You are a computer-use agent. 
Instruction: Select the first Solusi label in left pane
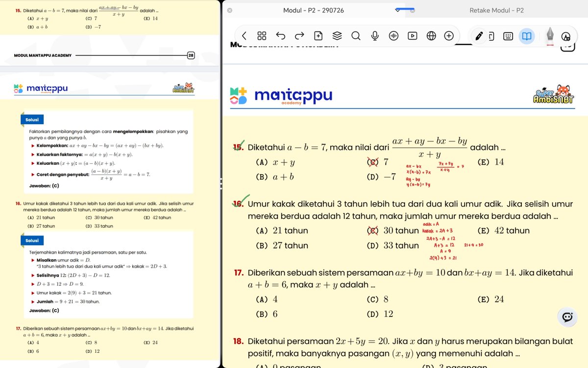pyautogui.click(x=32, y=119)
